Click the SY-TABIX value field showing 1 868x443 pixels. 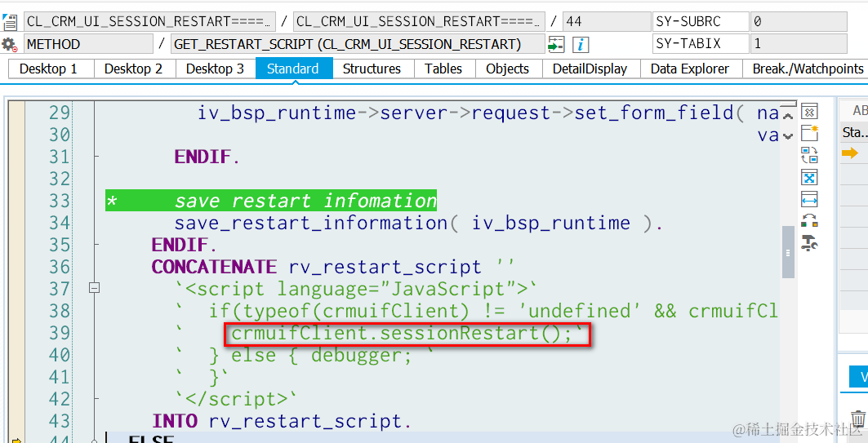799,44
